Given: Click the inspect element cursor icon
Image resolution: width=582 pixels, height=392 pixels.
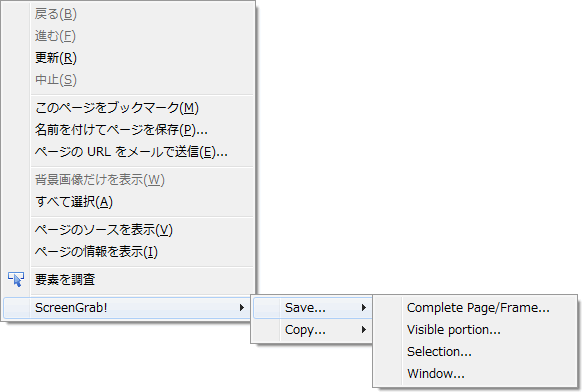Looking at the screenshot, I should tap(16, 279).
